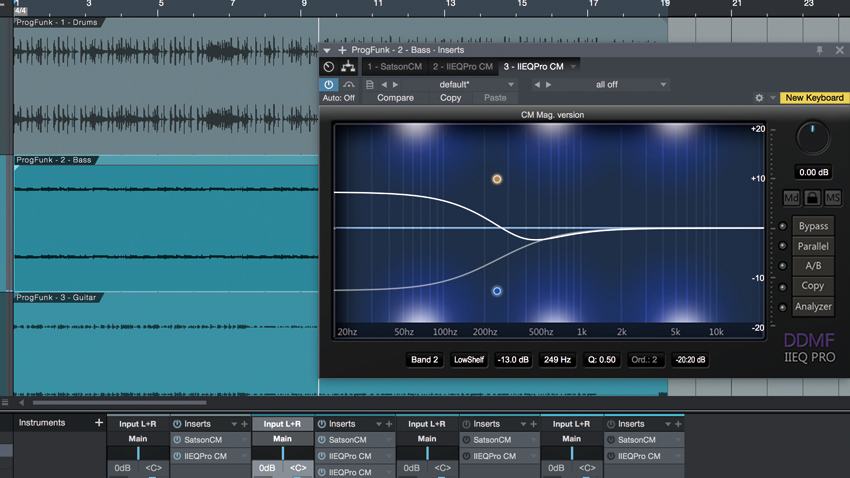Select the 3 - IIEQPro CM tab
Viewport: 850px width, 478px height.
pyautogui.click(x=533, y=67)
